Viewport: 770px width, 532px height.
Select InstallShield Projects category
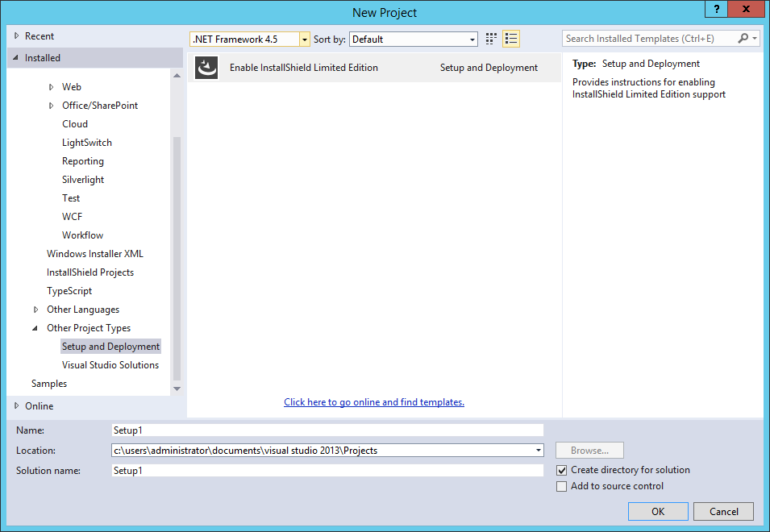click(90, 272)
